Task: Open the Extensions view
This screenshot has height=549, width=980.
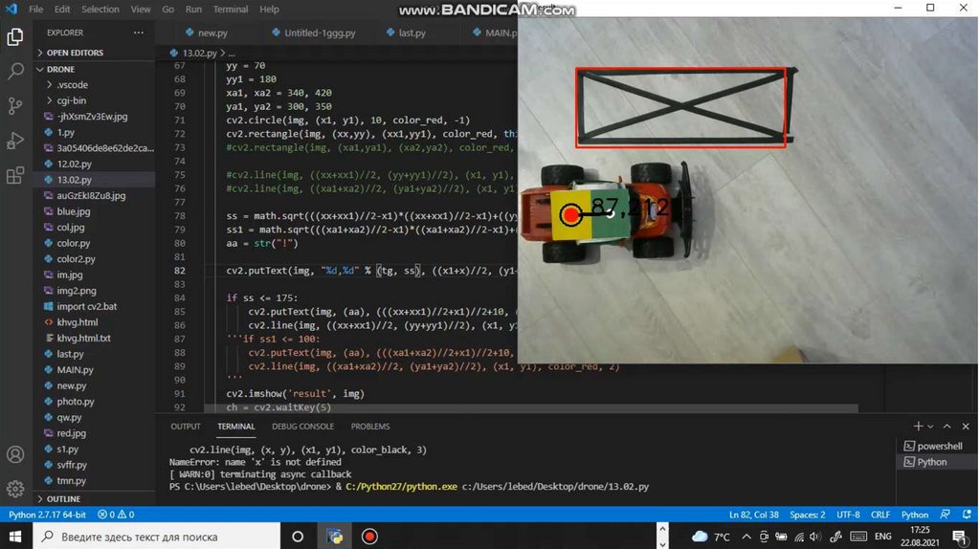Action: tap(15, 176)
